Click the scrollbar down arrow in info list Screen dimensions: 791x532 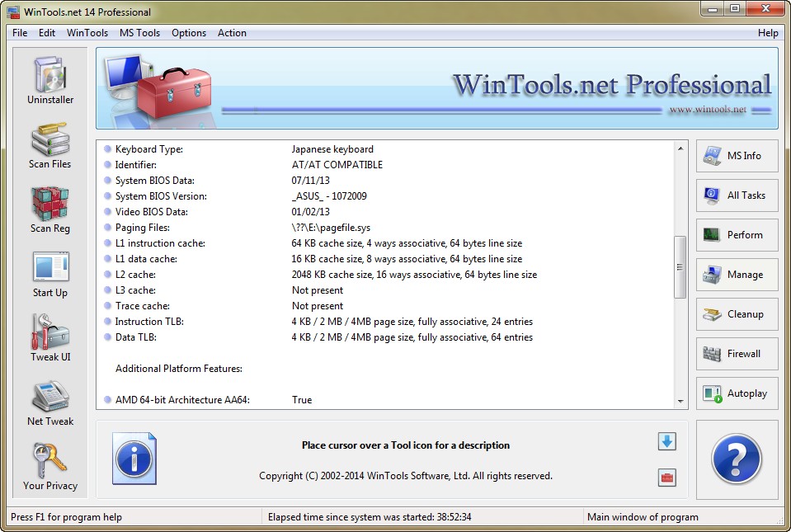[x=680, y=402]
